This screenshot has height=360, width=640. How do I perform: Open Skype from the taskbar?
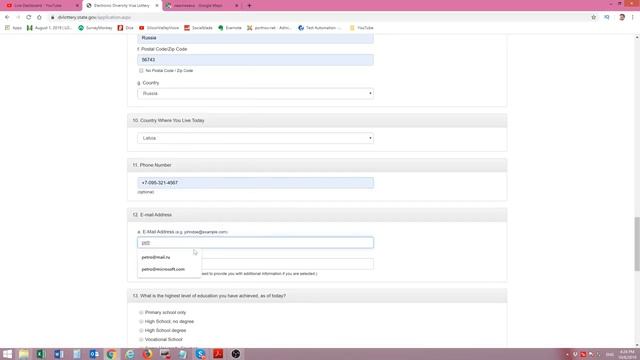point(200,354)
